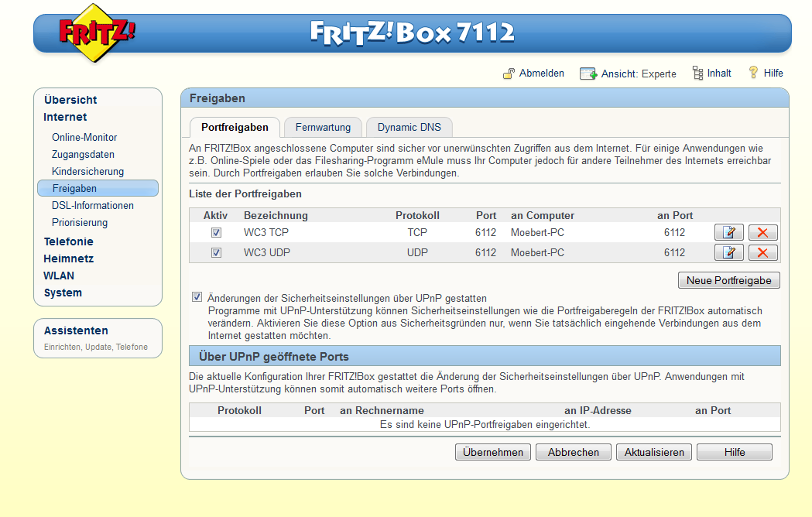Image resolution: width=812 pixels, height=517 pixels.
Task: Click the FRITZ! logo icon
Action: click(96, 33)
